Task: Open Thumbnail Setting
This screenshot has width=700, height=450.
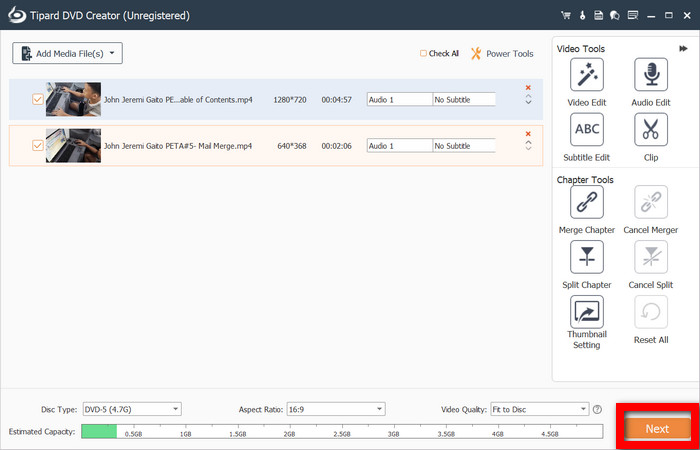Action: coord(587,312)
